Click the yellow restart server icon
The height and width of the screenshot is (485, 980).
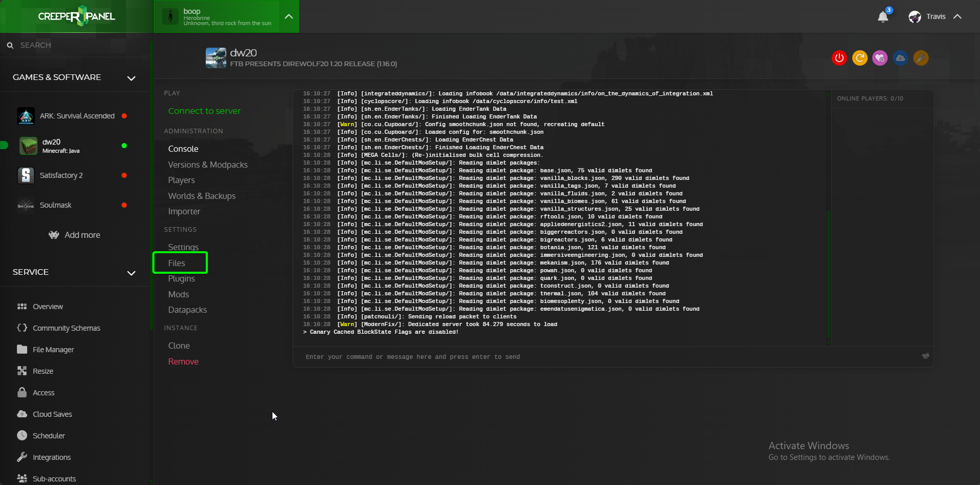pos(860,58)
